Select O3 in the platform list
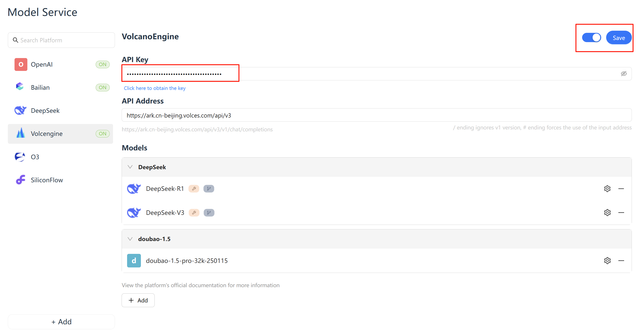Screen dimensions: 644x335 pyautogui.click(x=60, y=157)
